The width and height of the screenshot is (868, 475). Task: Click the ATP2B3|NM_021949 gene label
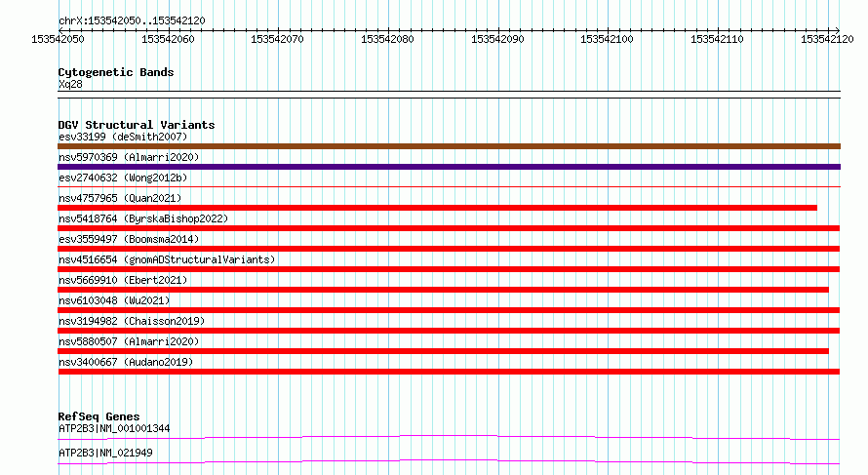pyautogui.click(x=105, y=453)
